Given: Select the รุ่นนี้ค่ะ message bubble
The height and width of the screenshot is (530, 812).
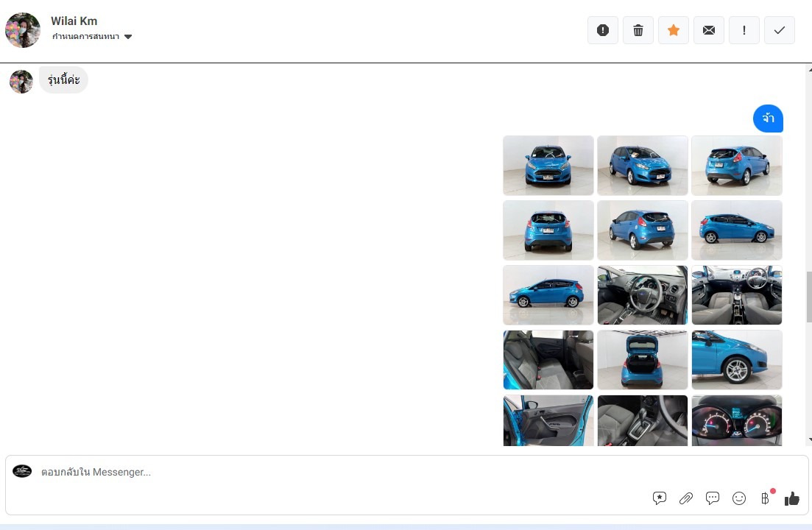Looking at the screenshot, I should (x=64, y=80).
